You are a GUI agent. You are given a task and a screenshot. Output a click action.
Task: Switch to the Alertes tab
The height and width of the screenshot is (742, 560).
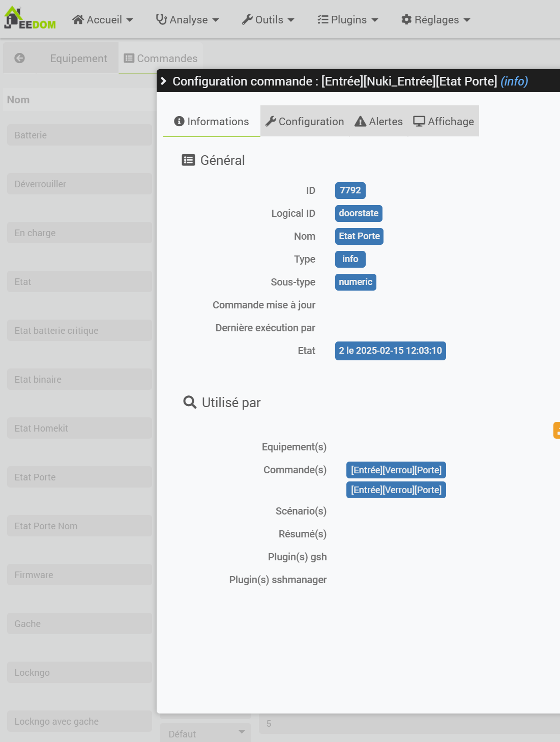click(x=378, y=122)
